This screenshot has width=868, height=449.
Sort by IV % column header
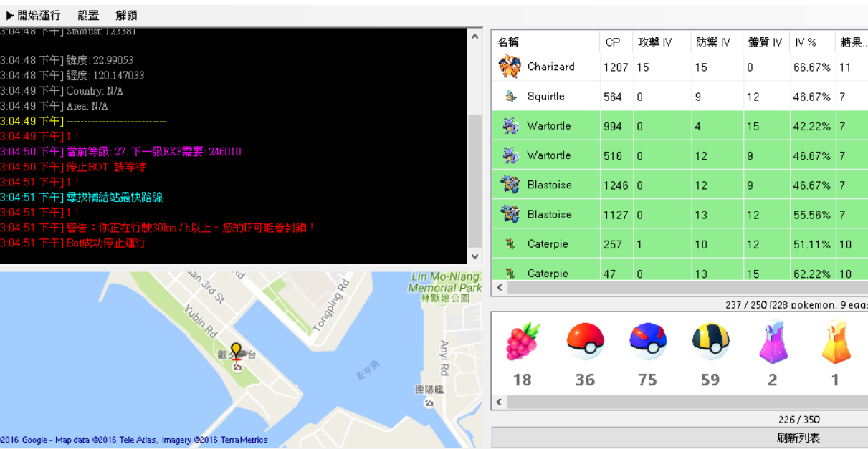(806, 42)
